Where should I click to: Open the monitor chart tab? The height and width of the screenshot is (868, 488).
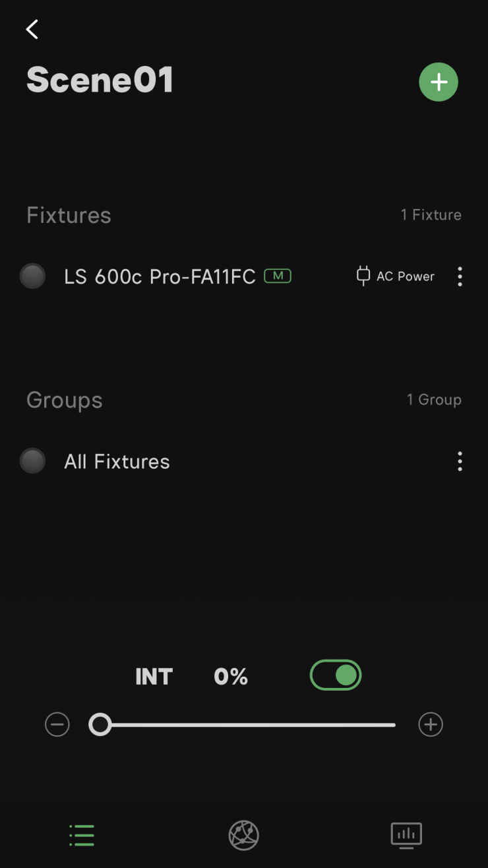click(x=406, y=835)
